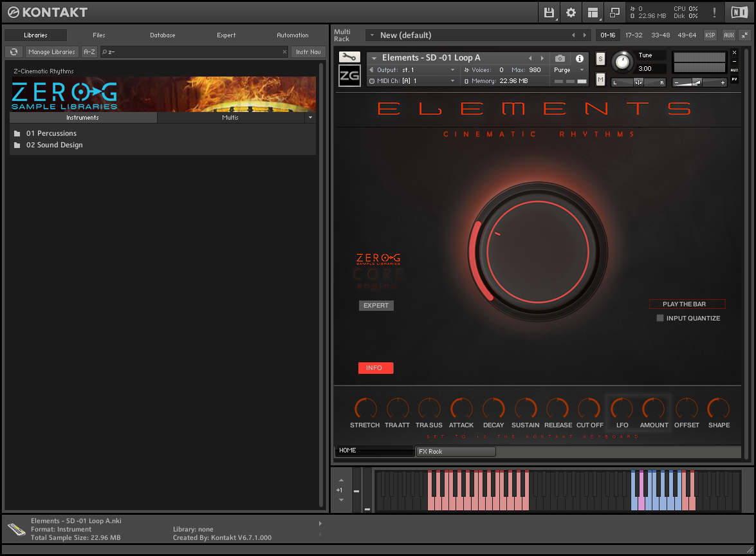This screenshot has width=756, height=556.
Task: Enable the Input Quantize checkbox
Action: click(659, 318)
